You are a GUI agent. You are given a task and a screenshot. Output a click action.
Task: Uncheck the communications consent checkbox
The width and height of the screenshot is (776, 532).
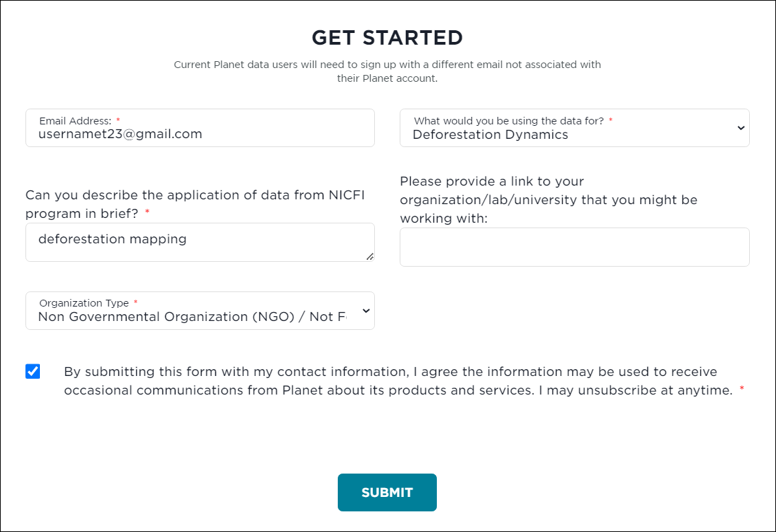pos(33,372)
